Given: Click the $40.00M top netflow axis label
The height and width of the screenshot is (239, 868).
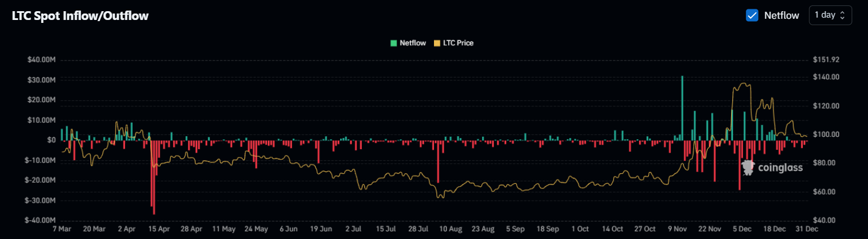Looking at the screenshot, I should (42, 59).
